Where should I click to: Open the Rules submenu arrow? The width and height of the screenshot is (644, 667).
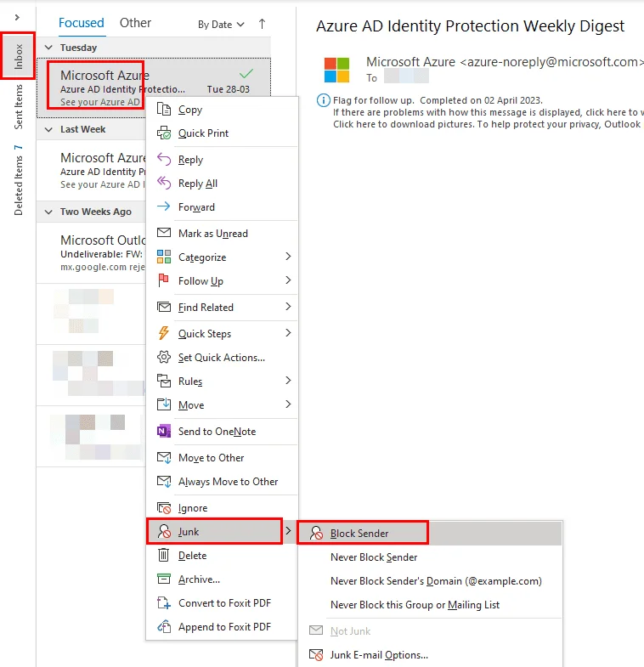288,381
